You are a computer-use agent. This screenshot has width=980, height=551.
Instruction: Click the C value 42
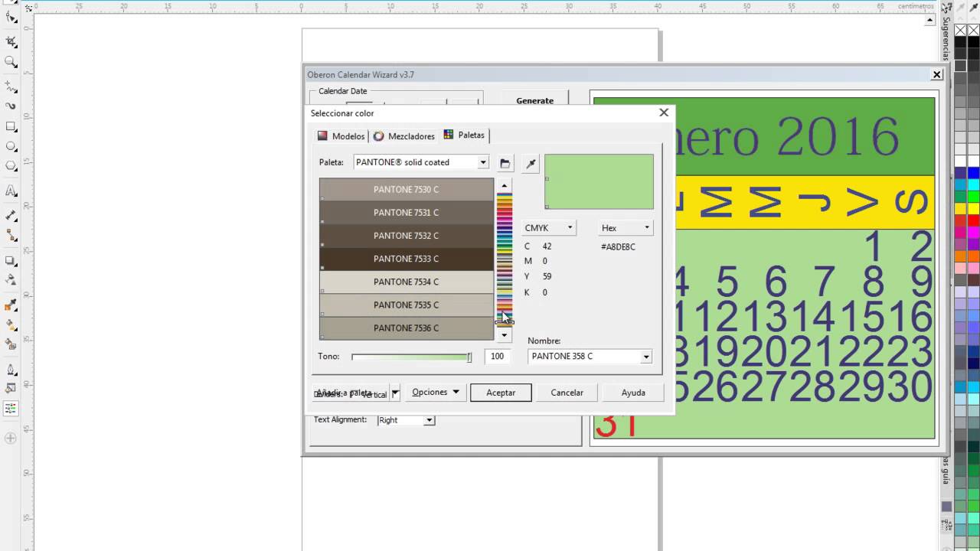(x=547, y=246)
